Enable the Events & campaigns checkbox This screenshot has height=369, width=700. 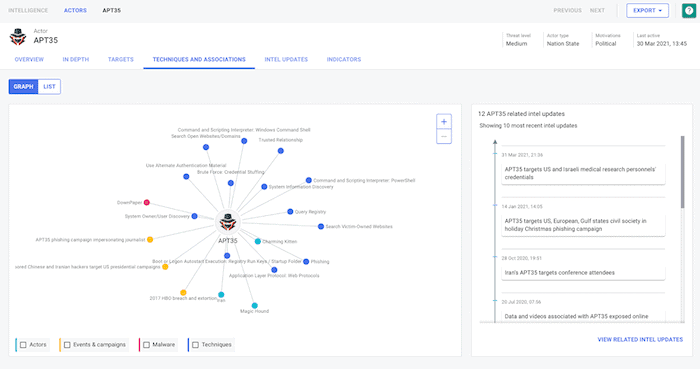click(67, 345)
